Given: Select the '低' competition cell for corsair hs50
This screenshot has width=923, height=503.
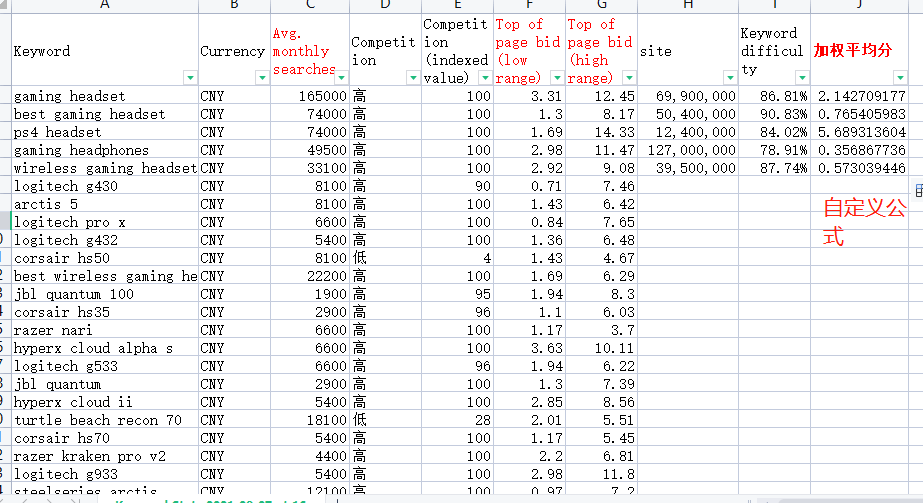Looking at the screenshot, I should [x=386, y=258].
